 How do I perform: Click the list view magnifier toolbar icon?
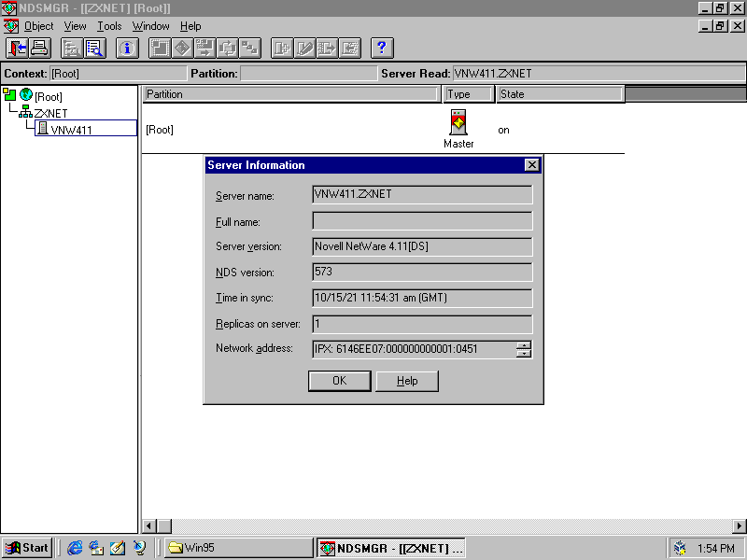click(x=94, y=49)
